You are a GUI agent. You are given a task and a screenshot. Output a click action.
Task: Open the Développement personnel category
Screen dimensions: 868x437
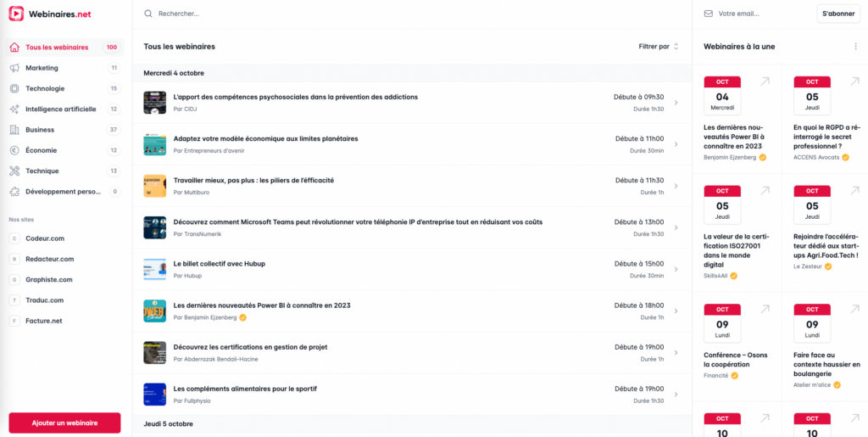coord(63,192)
